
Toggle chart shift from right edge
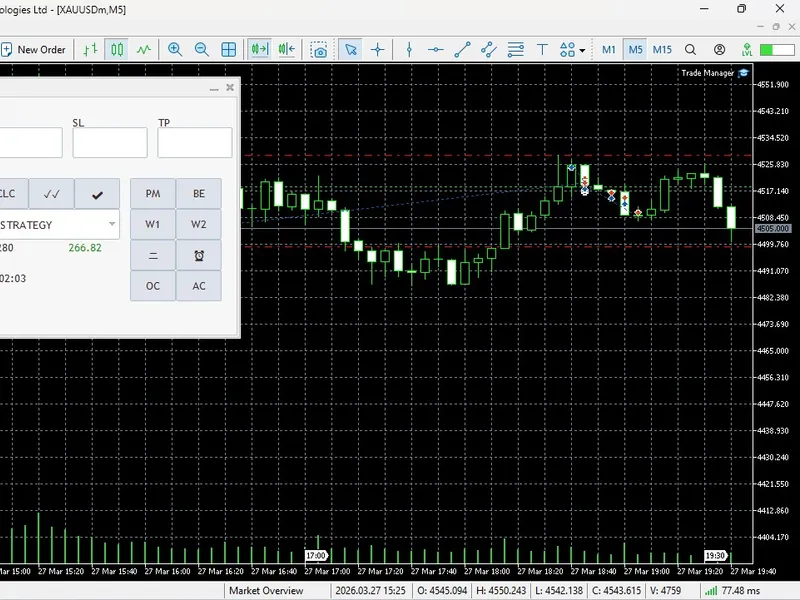[287, 49]
